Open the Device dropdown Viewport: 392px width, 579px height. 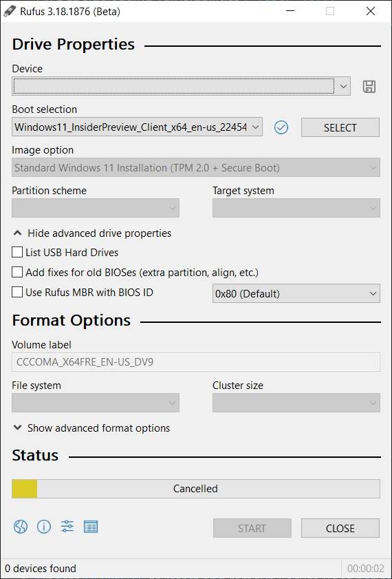[181, 86]
